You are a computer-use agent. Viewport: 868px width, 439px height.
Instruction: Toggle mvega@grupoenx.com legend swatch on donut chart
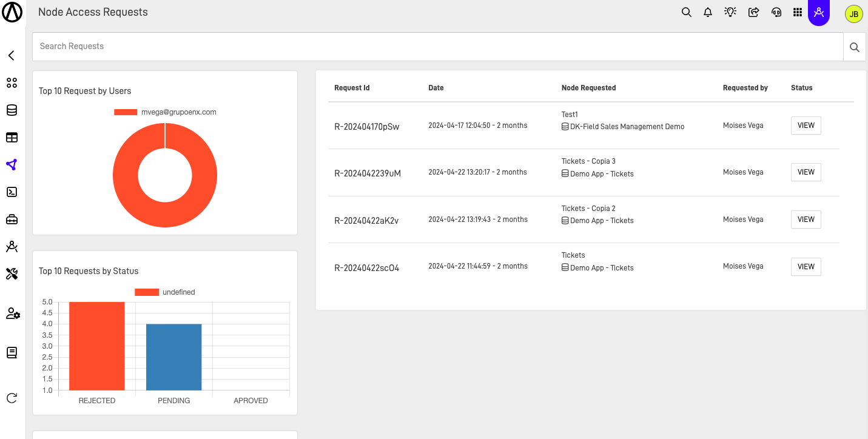click(x=126, y=112)
